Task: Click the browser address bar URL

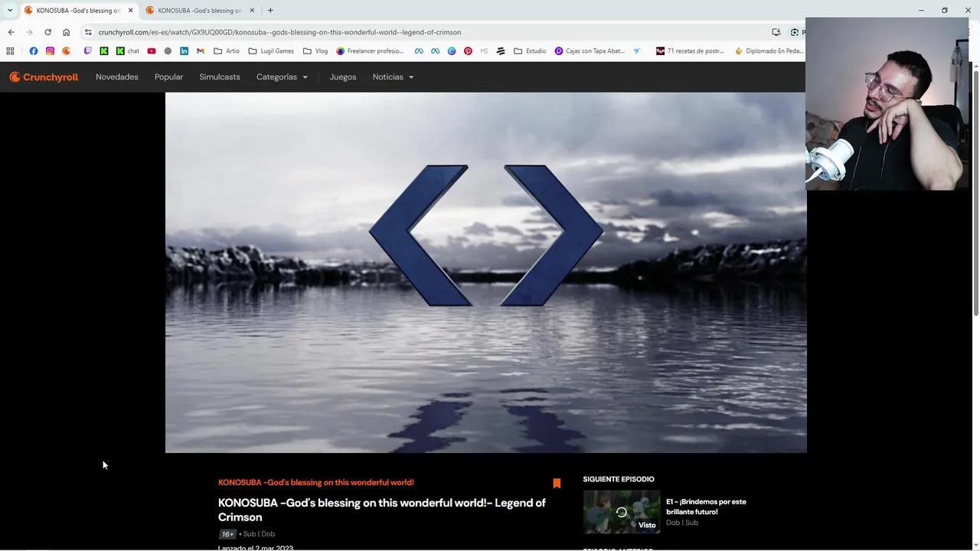Action: pos(279,32)
